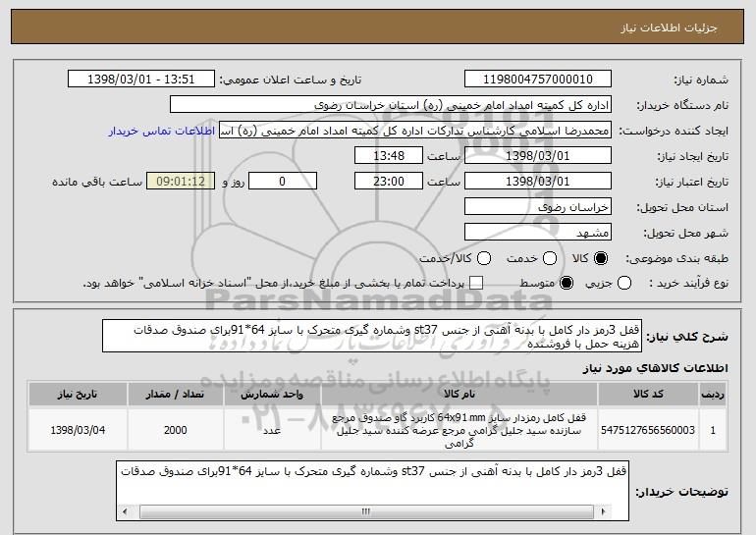Select the کالا radio button
756x535 pixels.
click(x=600, y=258)
